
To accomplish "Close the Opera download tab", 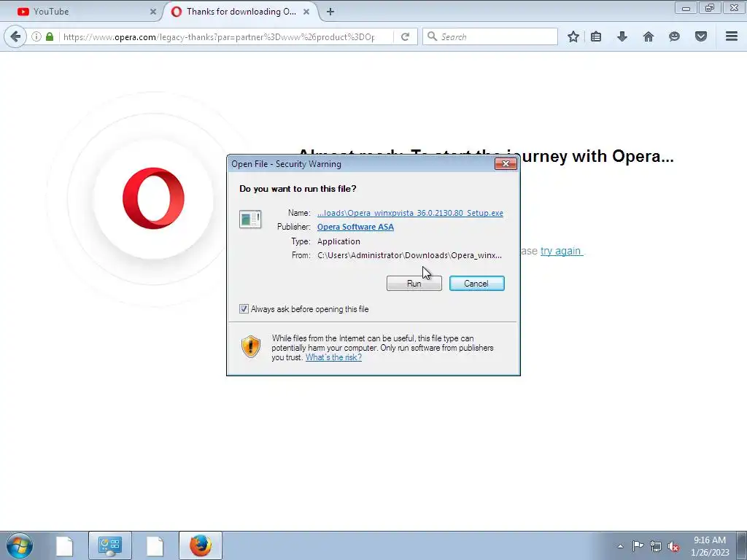I will (306, 12).
